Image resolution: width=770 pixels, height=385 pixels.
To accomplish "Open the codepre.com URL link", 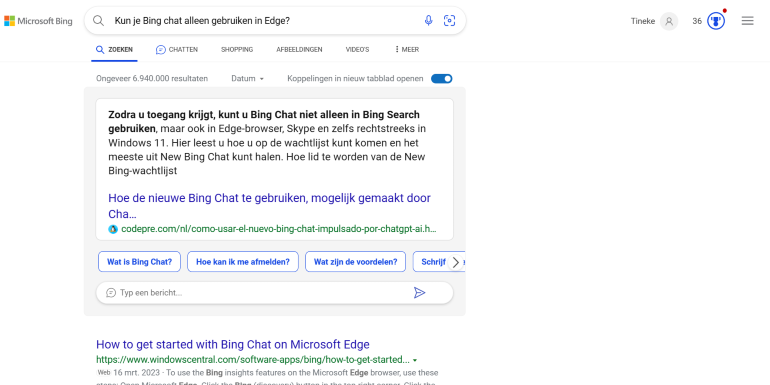I will (x=278, y=229).
